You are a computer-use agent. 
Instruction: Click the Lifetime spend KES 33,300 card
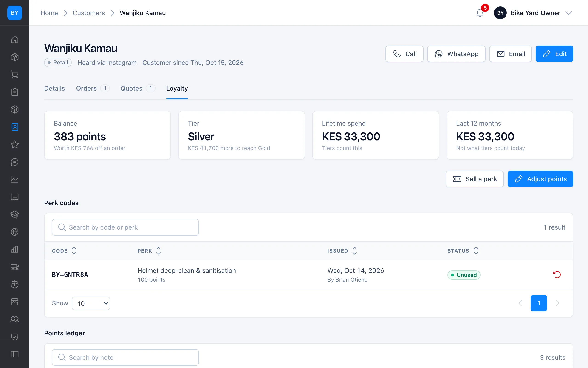point(376,135)
